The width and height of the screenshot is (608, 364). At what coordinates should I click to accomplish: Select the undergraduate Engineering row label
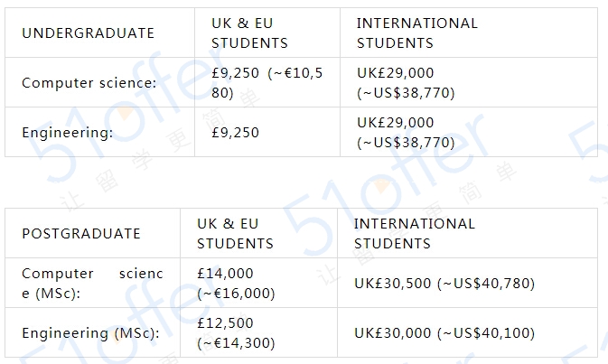point(99,132)
